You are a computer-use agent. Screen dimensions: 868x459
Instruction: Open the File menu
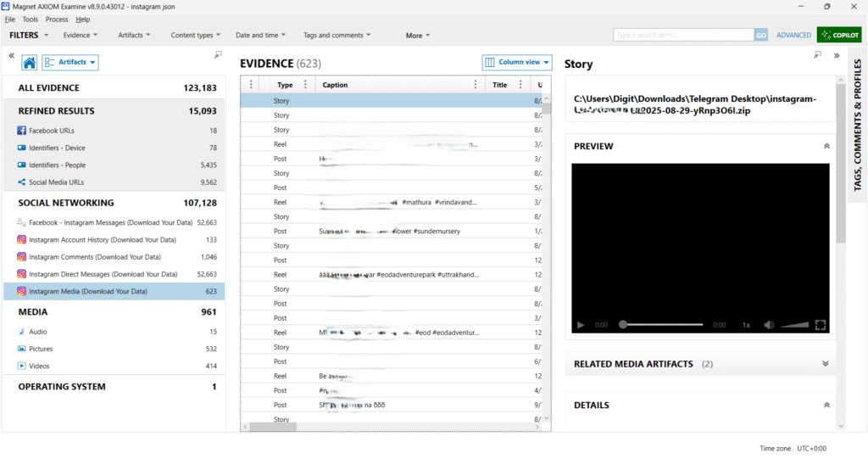10,20
